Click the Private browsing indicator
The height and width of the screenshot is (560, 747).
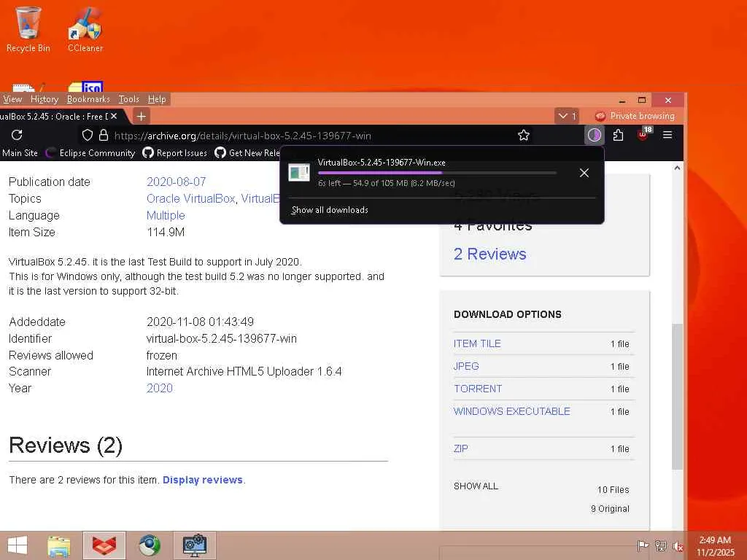(635, 116)
